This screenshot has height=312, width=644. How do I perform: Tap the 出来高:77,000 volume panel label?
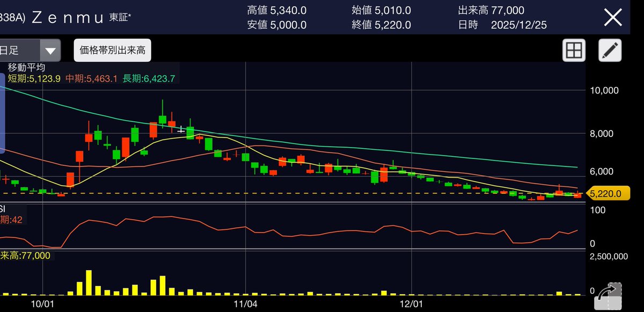25,256
